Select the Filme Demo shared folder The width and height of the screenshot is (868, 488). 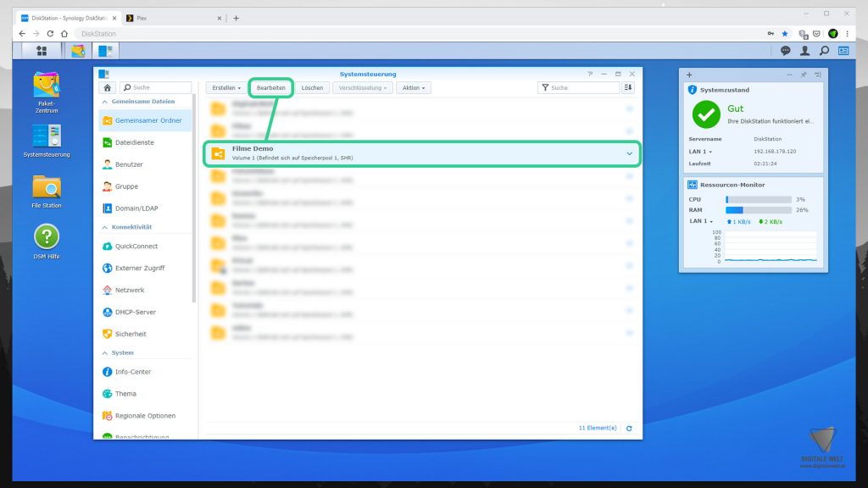[422, 154]
